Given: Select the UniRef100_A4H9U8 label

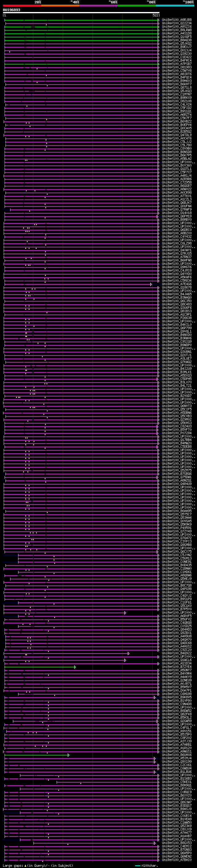Looking at the screenshot, I should click(176, 636).
